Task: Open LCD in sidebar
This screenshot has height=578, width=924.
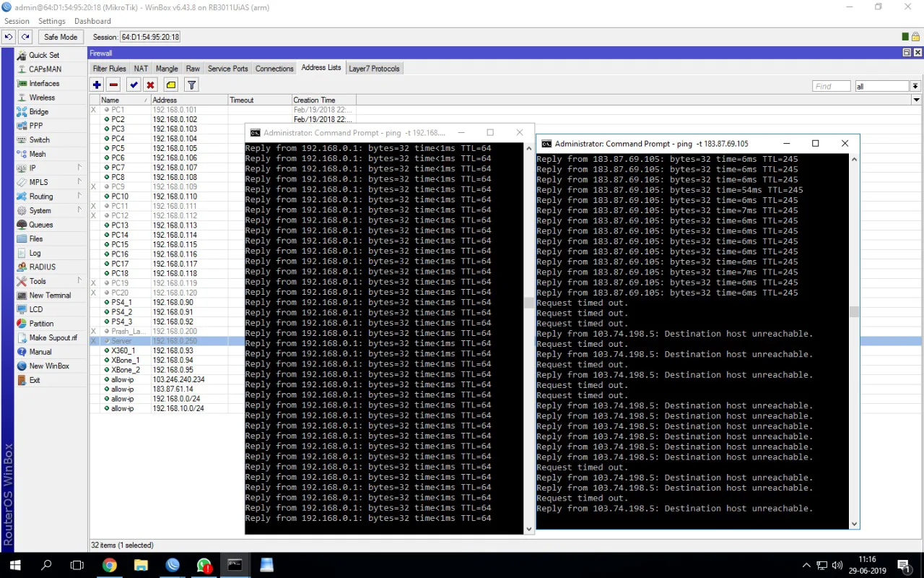Action: (x=36, y=309)
